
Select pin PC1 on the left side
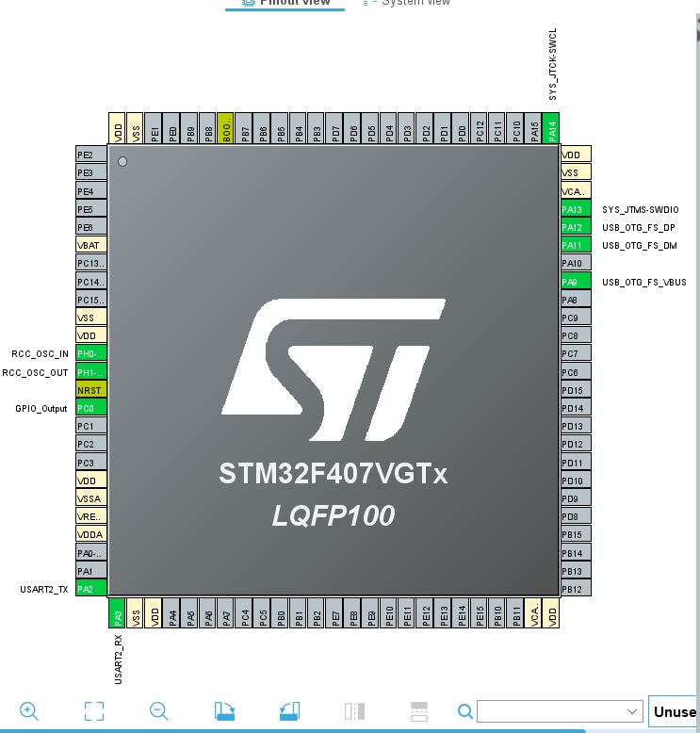[x=91, y=426]
